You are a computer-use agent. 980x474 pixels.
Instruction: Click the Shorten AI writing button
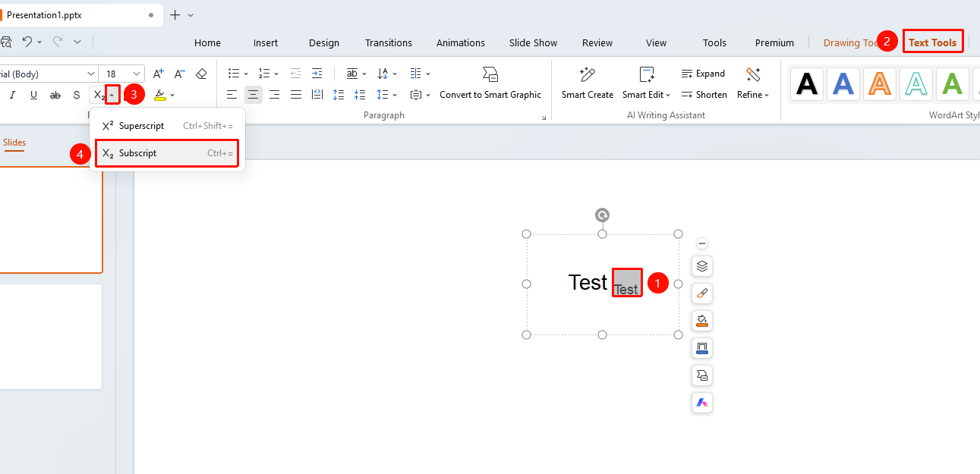pos(704,95)
